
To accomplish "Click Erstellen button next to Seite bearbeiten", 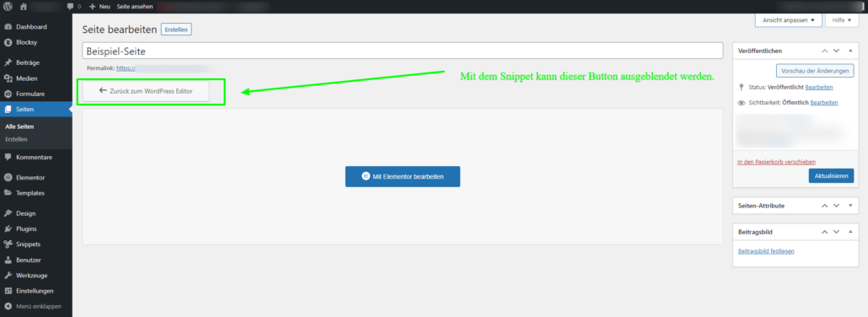I will [176, 30].
